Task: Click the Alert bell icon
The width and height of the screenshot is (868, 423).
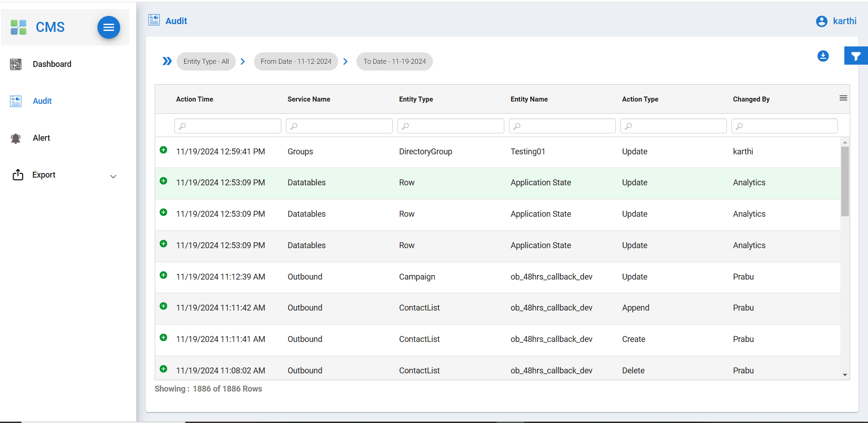Action: [16, 138]
